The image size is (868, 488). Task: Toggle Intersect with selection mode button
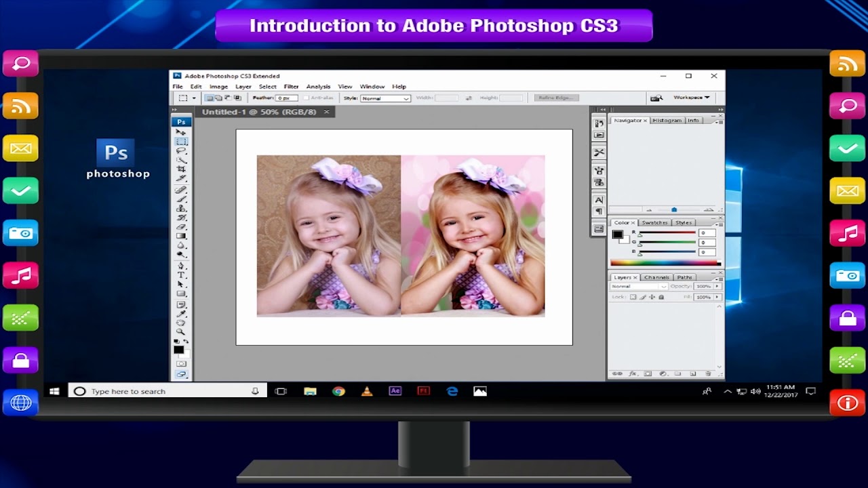click(x=237, y=98)
